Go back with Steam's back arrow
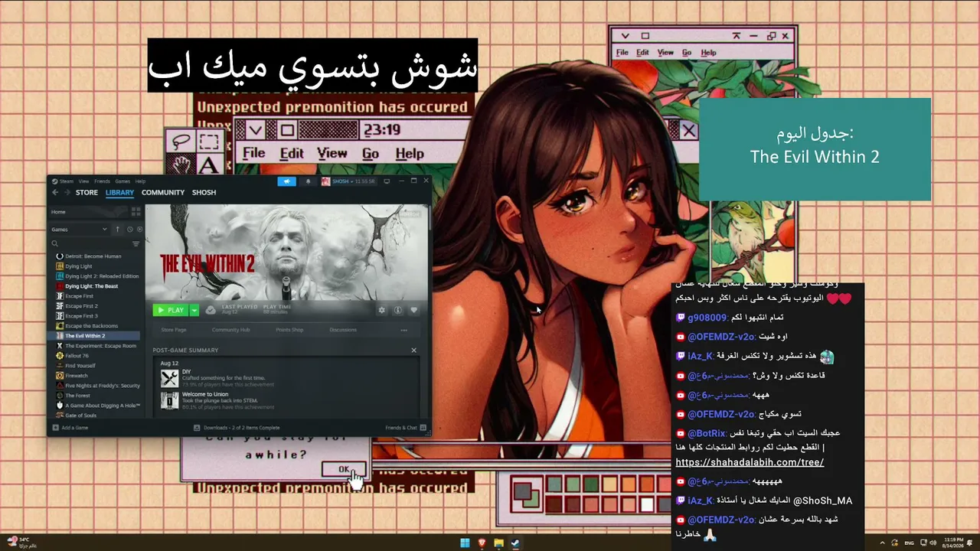Image resolution: width=980 pixels, height=551 pixels. click(x=55, y=193)
